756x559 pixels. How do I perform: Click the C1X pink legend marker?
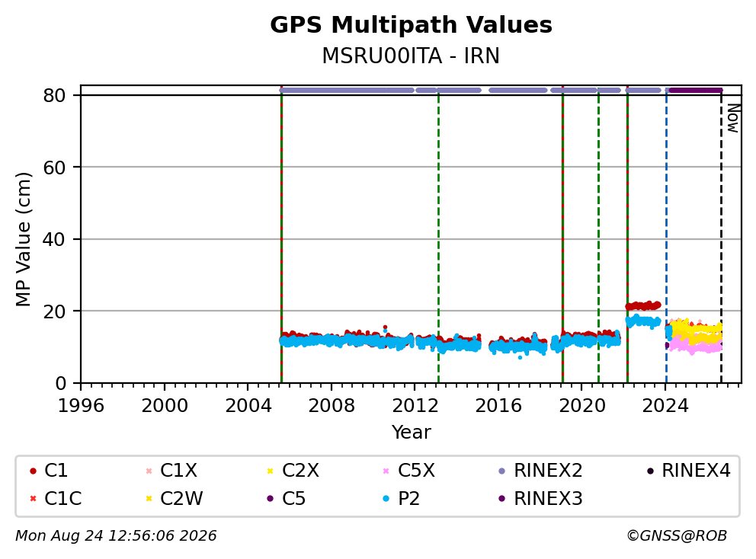(x=149, y=471)
